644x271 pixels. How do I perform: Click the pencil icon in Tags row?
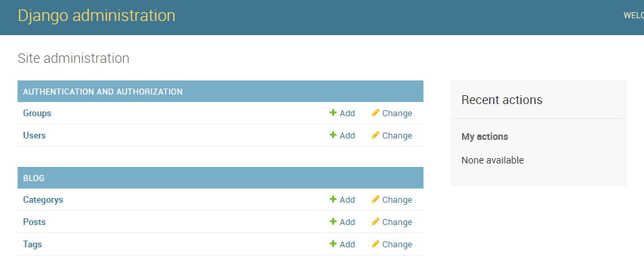tap(375, 244)
